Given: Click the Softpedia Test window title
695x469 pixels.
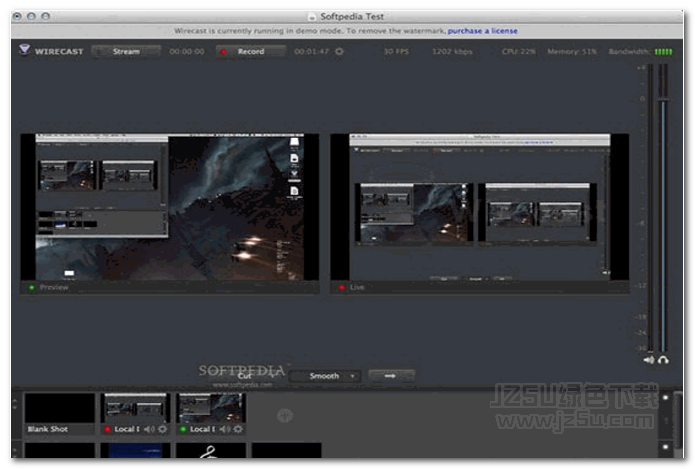Looking at the screenshot, I should coord(352,16).
